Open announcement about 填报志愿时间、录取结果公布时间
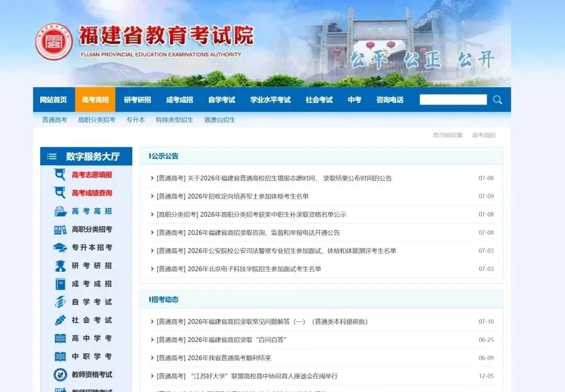 pos(274,178)
